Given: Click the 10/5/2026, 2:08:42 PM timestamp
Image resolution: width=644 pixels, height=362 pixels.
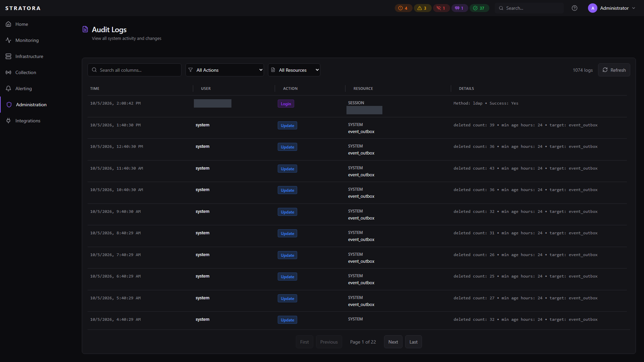Looking at the screenshot, I should (x=115, y=103).
